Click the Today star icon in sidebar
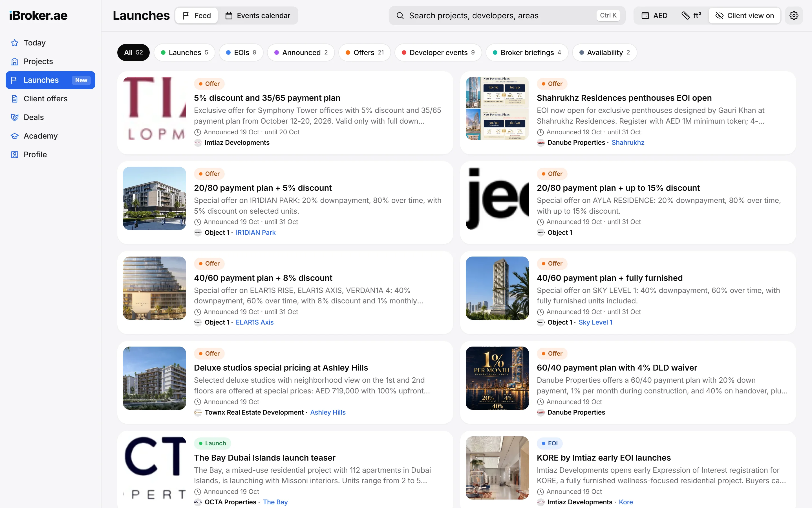The height and width of the screenshot is (508, 812). 14,43
